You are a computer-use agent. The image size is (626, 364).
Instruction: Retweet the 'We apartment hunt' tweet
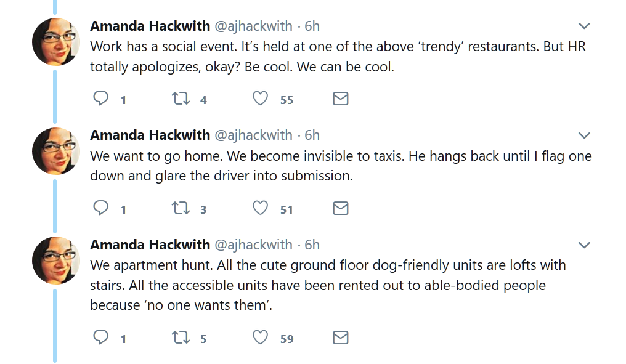click(180, 338)
